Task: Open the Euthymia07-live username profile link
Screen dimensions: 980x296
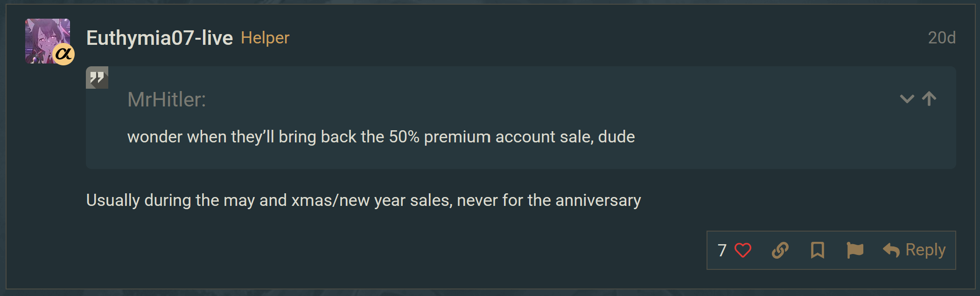Action: pos(160,38)
